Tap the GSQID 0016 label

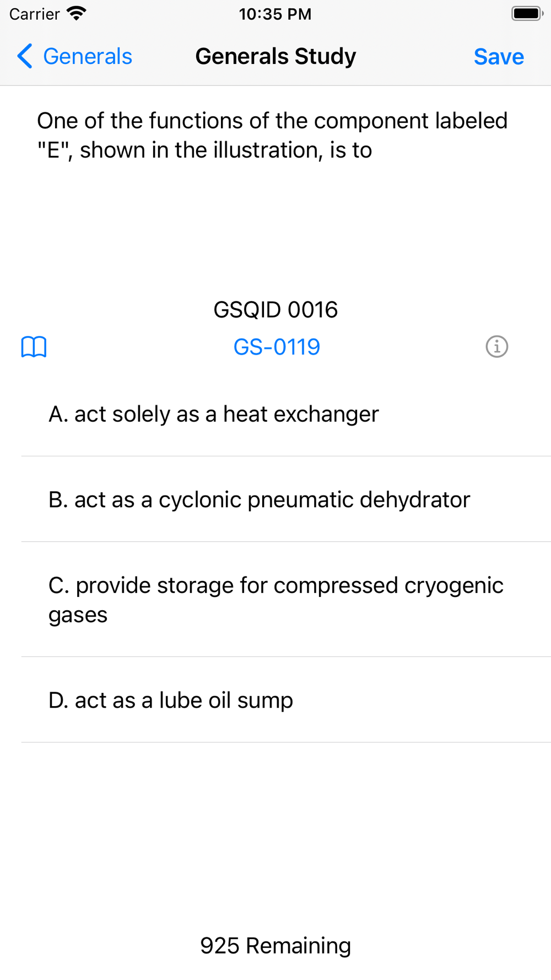click(x=275, y=310)
